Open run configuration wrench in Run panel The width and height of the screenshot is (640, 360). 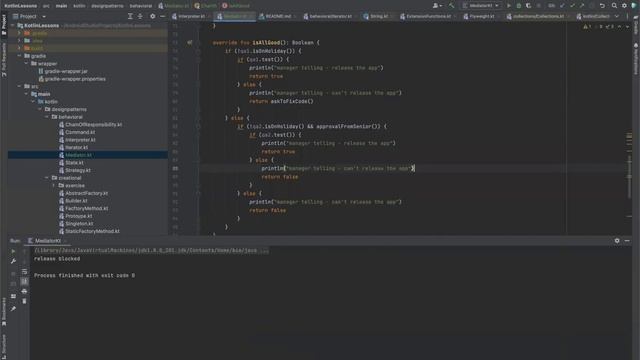(13, 261)
